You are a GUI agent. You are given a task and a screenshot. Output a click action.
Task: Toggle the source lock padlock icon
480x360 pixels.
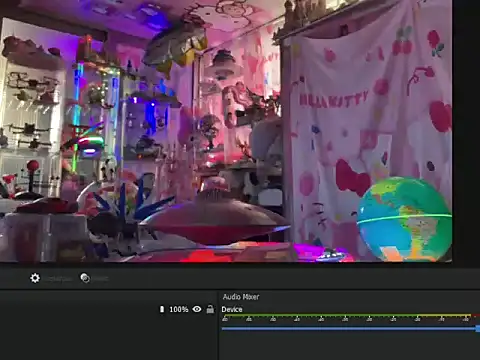pyautogui.click(x=210, y=309)
